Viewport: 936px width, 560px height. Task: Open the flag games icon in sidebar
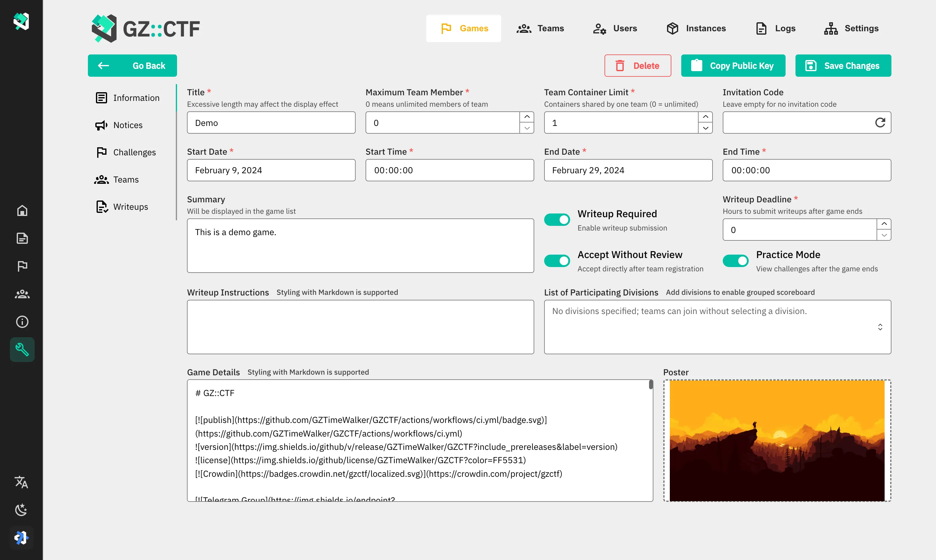tap(22, 266)
